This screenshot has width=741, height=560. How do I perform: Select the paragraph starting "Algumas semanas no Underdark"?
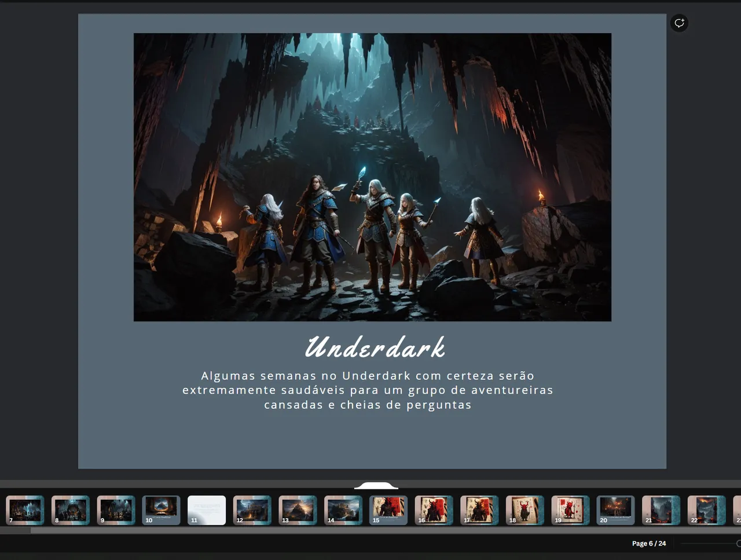click(x=368, y=390)
